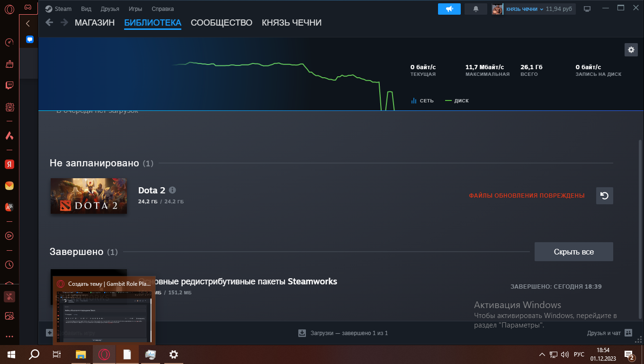Click the Dota 2 game thumbnail

click(89, 196)
